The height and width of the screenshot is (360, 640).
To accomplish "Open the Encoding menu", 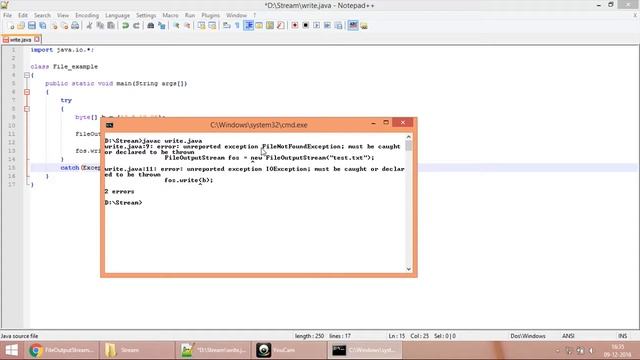I will pyautogui.click(x=87, y=15).
